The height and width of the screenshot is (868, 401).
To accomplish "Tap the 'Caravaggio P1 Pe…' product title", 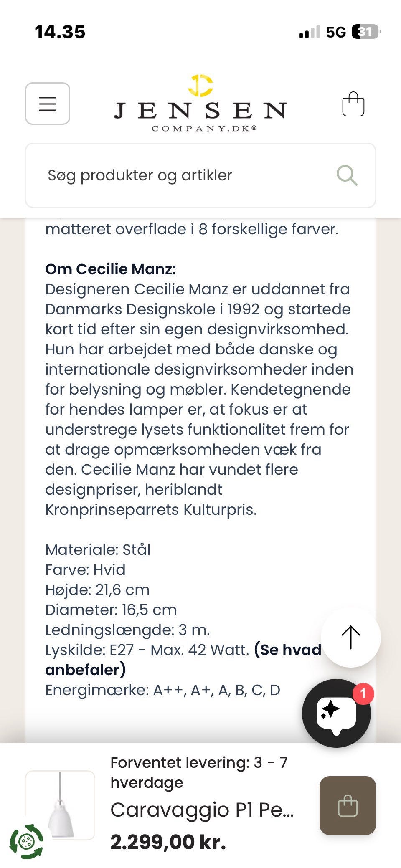I will (202, 810).
